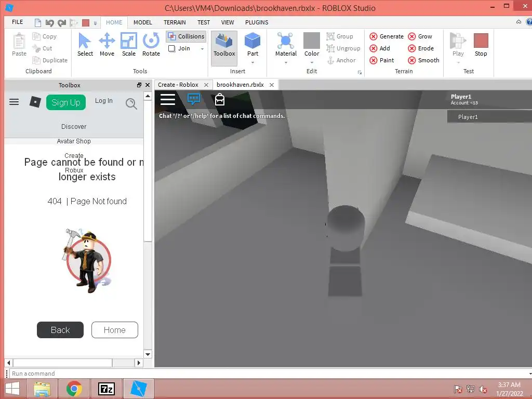Switch to the TEST ribbon tab
This screenshot has width=532, height=399.
[x=204, y=22]
